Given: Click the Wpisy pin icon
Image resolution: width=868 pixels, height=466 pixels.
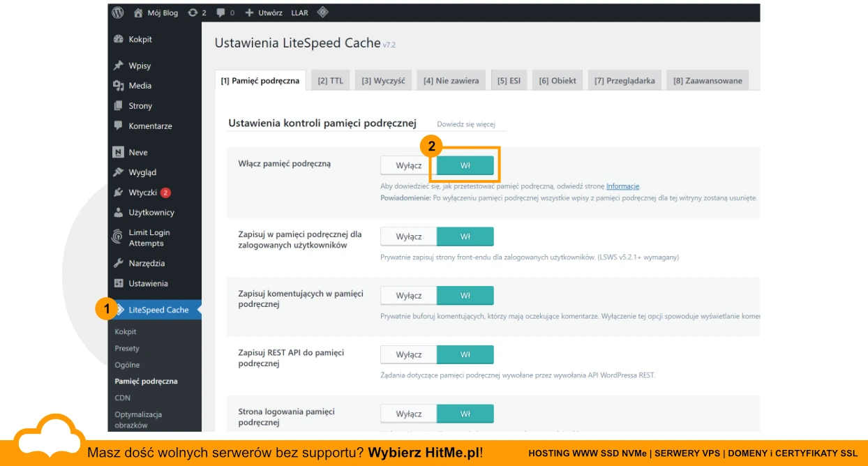Looking at the screenshot, I should pos(119,66).
